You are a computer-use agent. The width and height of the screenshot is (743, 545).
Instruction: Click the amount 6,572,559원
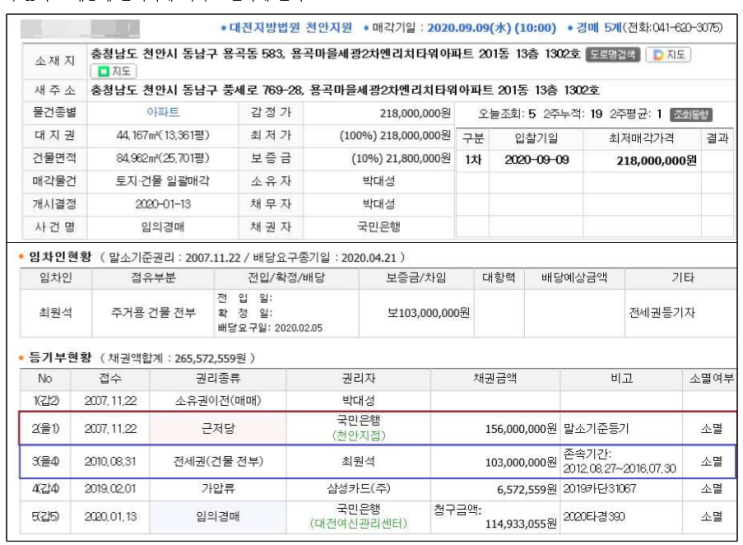526,490
